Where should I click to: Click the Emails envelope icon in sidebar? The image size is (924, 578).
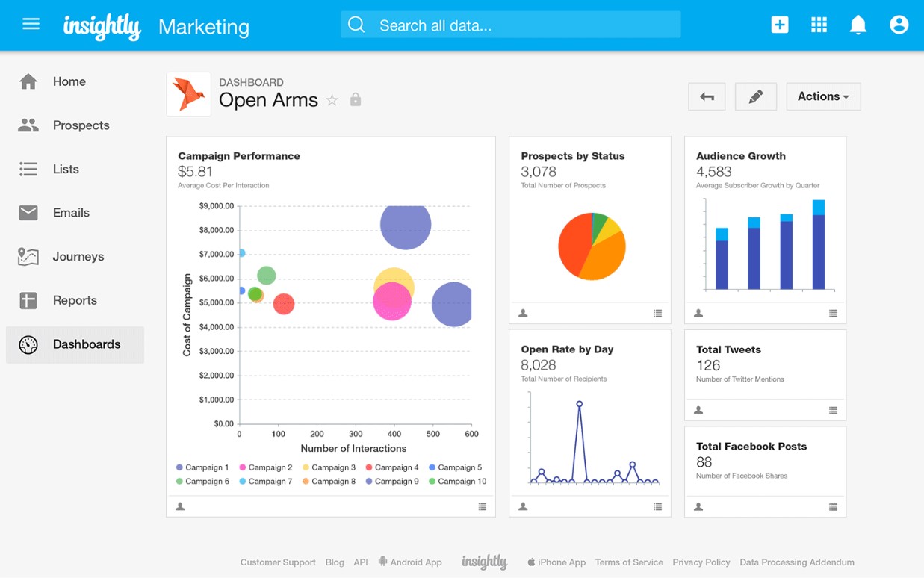pos(28,212)
